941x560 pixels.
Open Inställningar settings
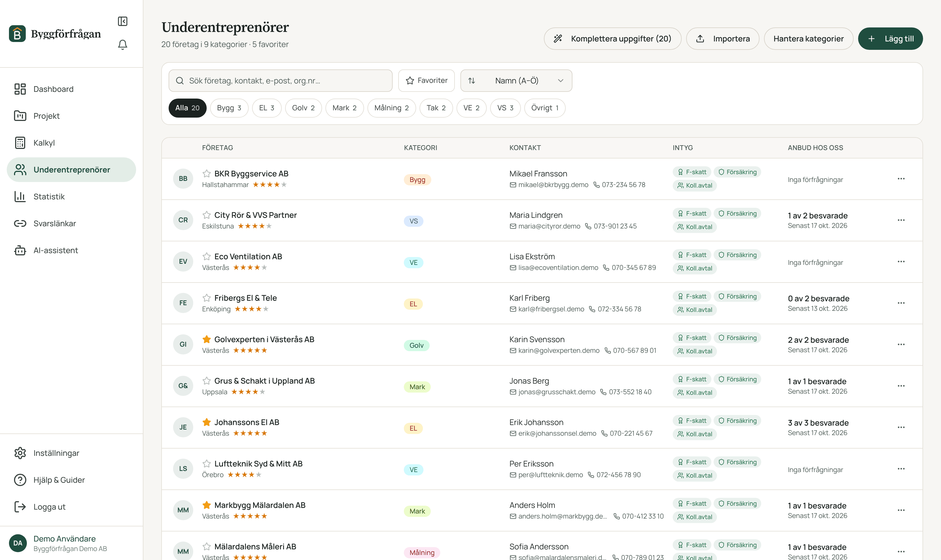71,453
